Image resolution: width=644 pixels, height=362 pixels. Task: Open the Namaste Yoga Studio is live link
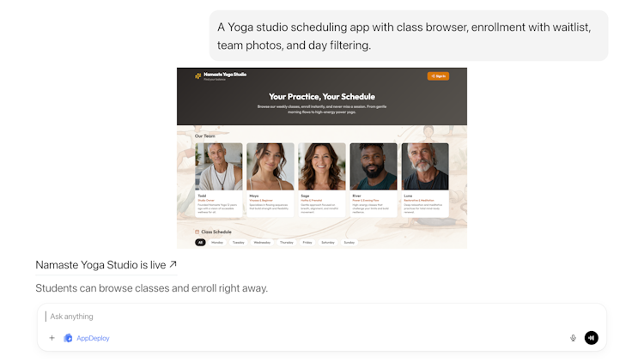(x=100, y=265)
